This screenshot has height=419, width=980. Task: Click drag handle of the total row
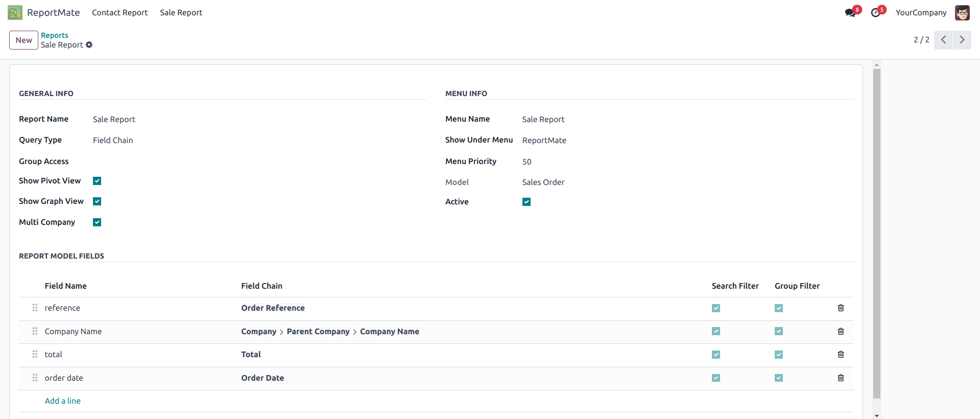tap(35, 355)
